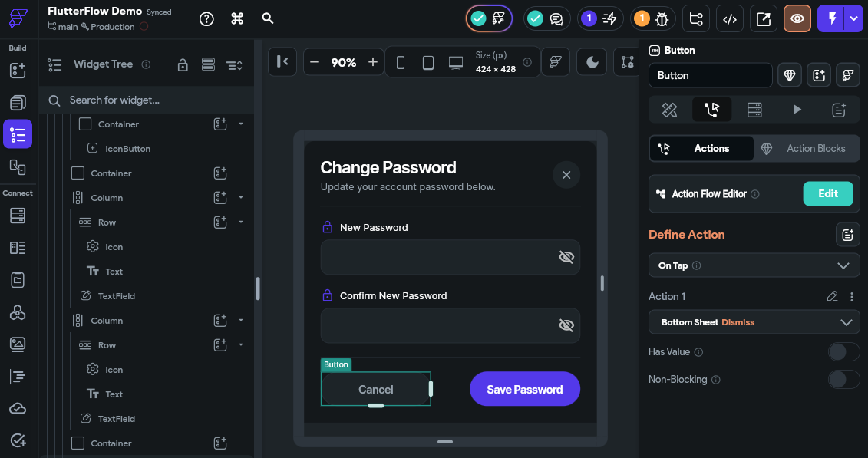868x458 pixels.
Task: Open the help question mark icon
Action: [206, 19]
